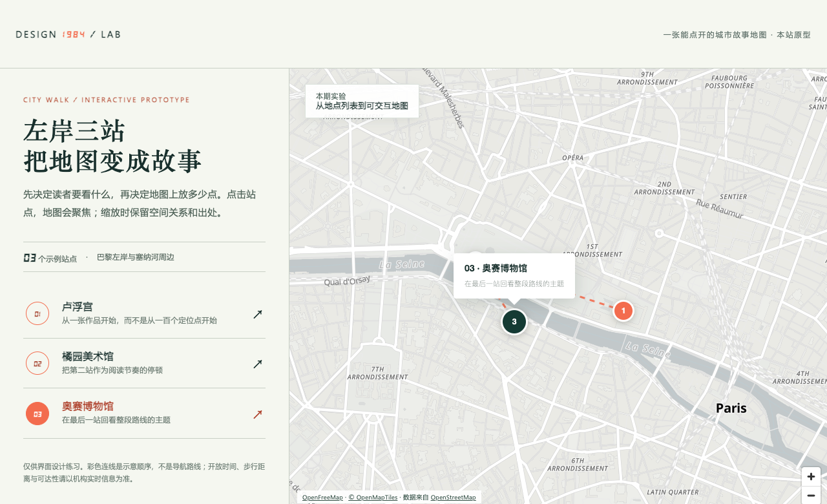
Task: Click the orange map marker numbered 1
Action: (623, 311)
